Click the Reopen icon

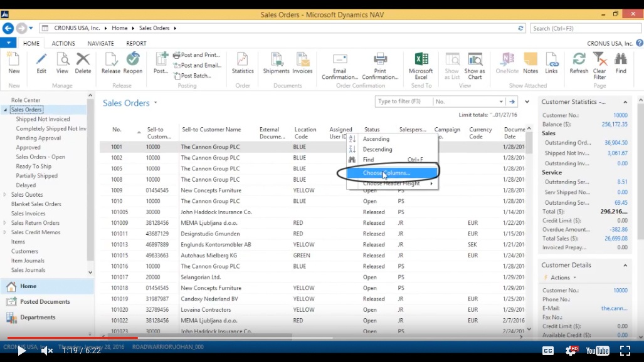click(133, 59)
